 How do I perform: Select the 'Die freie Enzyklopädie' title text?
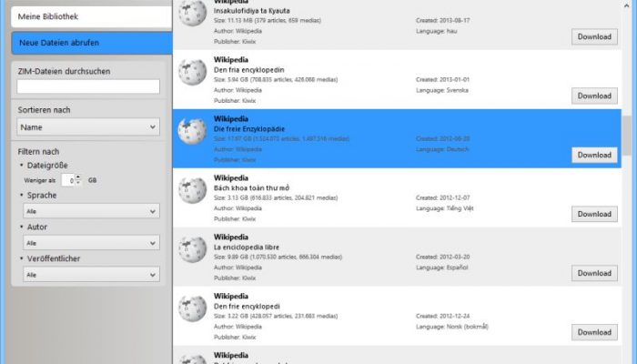[249, 129]
